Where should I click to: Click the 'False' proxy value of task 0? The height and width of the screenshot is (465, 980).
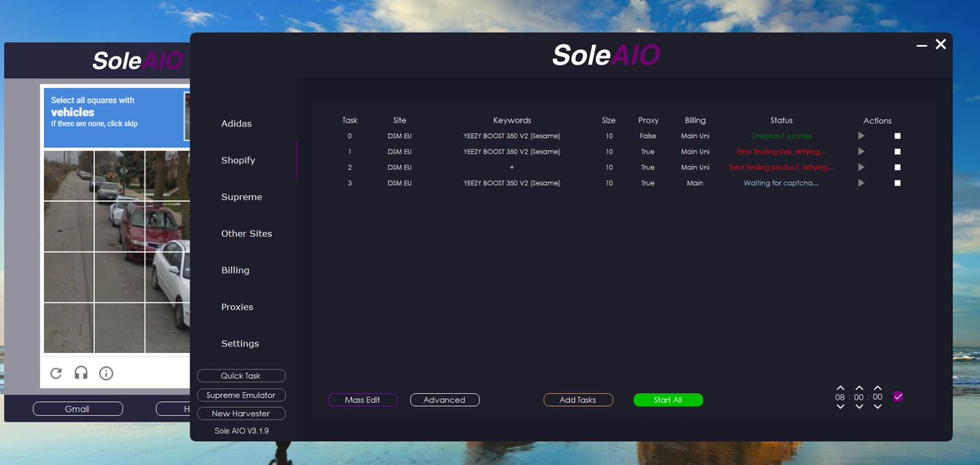648,136
